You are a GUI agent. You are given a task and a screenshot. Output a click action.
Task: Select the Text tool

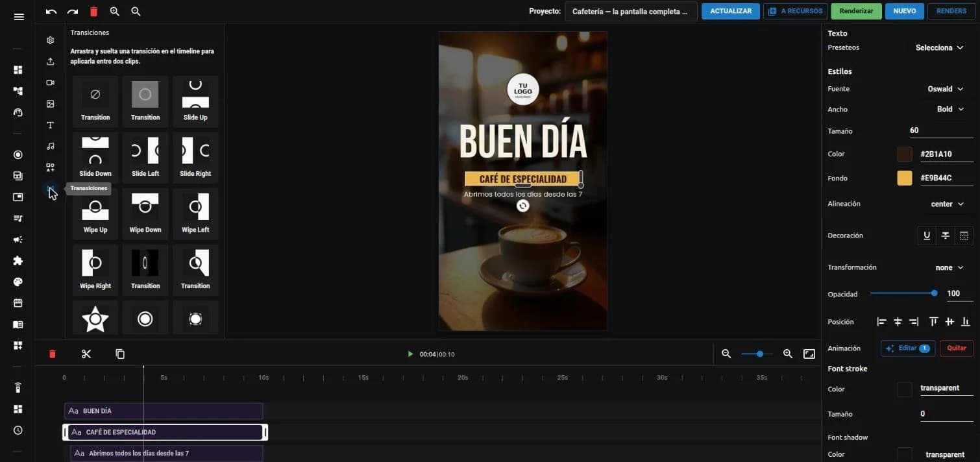coord(51,125)
